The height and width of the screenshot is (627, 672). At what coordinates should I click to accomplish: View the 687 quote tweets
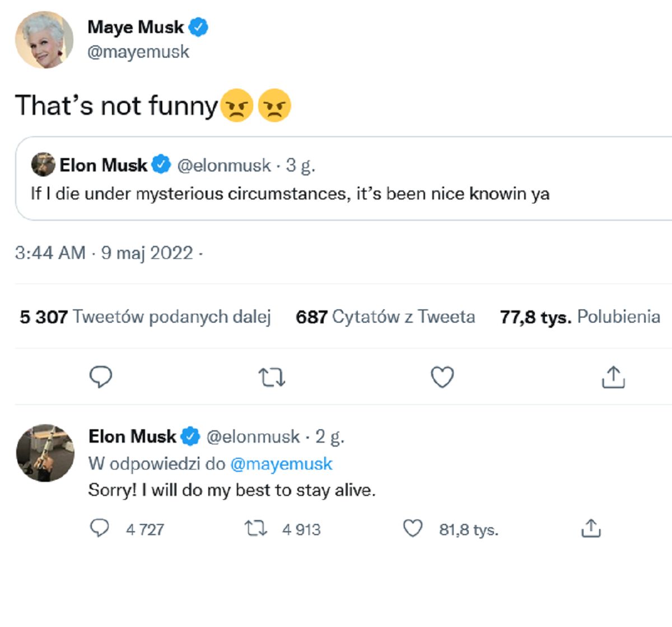point(385,317)
